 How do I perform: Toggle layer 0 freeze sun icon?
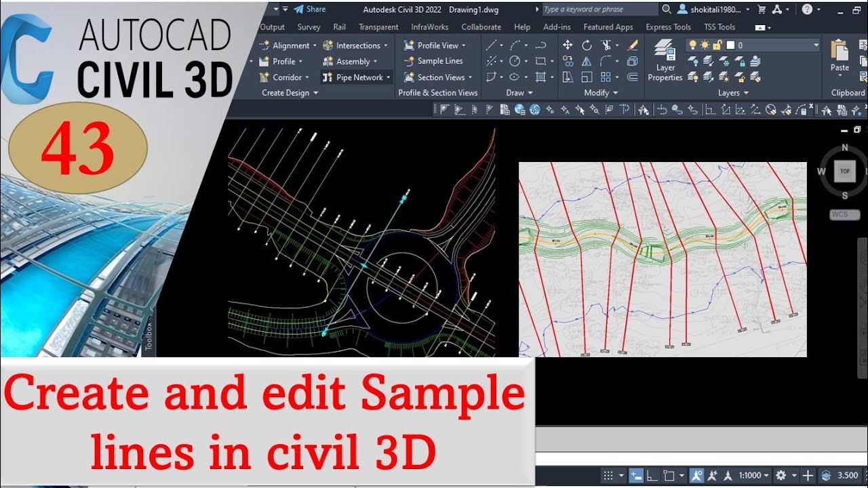tap(705, 45)
